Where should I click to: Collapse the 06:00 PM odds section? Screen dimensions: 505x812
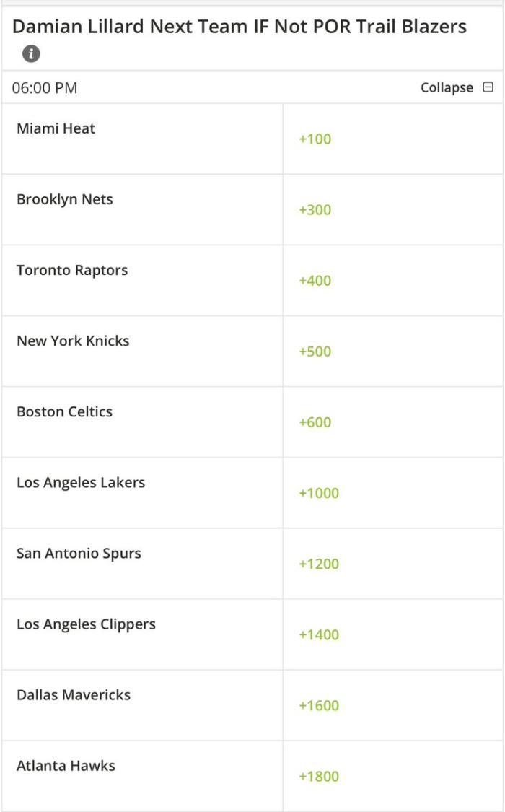click(x=447, y=88)
